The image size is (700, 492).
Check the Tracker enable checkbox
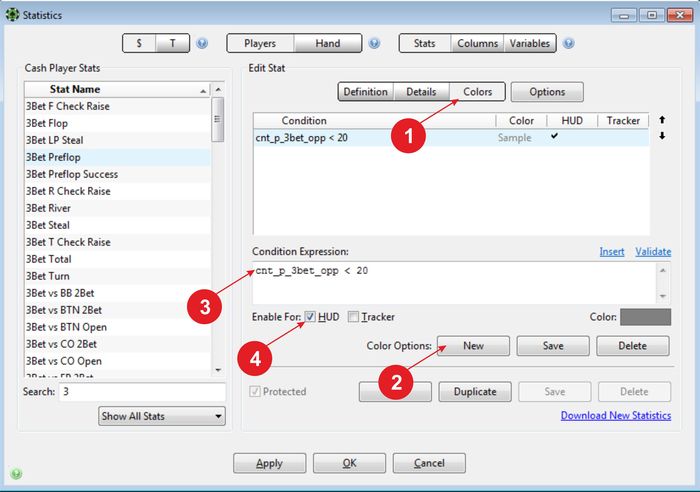click(x=353, y=317)
